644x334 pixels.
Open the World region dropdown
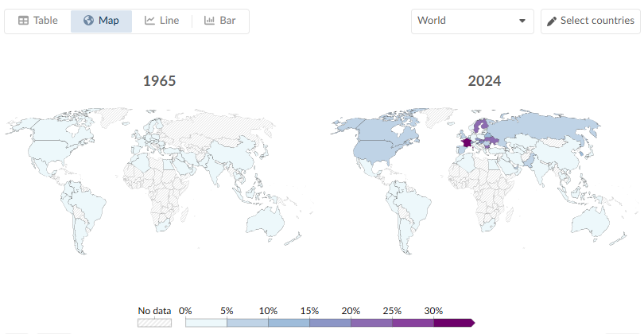[x=471, y=21]
